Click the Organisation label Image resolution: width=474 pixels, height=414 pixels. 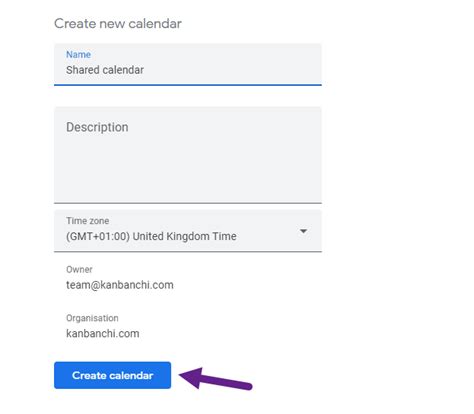click(x=92, y=318)
